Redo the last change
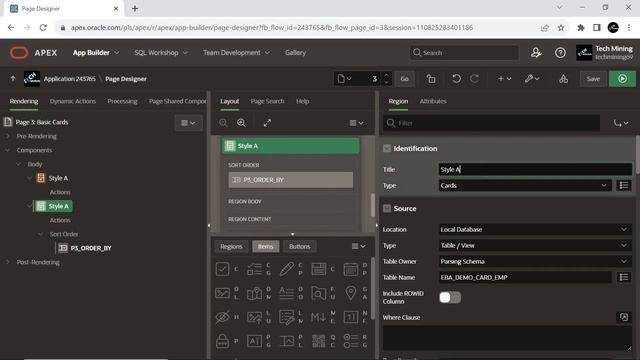The height and width of the screenshot is (360, 640). [474, 79]
